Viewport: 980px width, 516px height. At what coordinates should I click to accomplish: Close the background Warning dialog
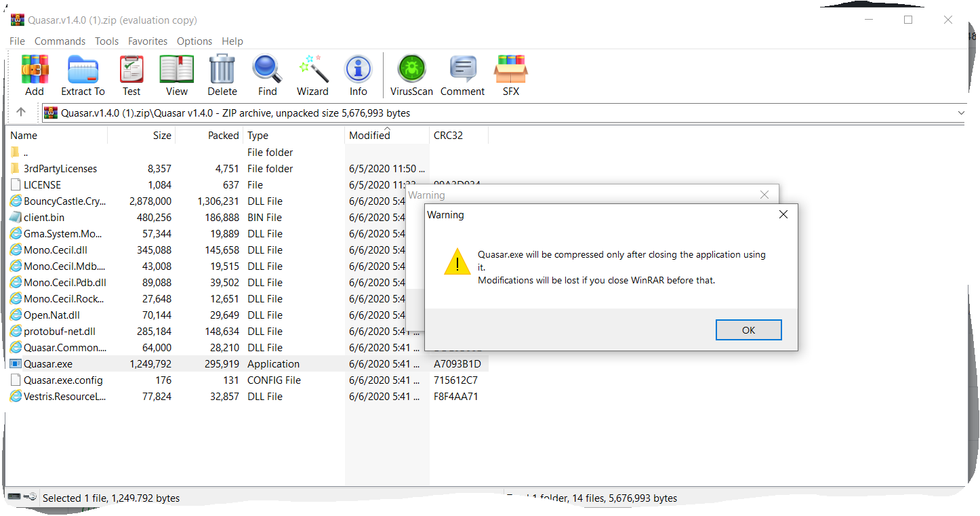[x=764, y=195]
